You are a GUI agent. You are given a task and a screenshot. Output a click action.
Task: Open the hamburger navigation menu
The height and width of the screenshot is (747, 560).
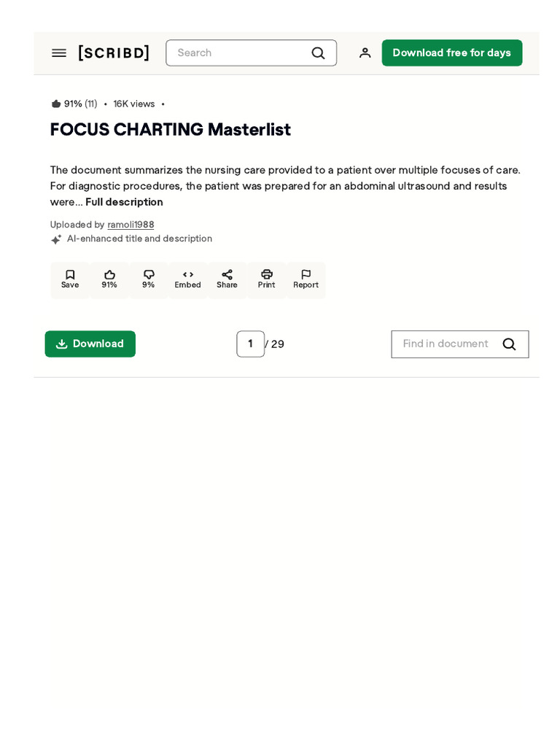(x=59, y=53)
